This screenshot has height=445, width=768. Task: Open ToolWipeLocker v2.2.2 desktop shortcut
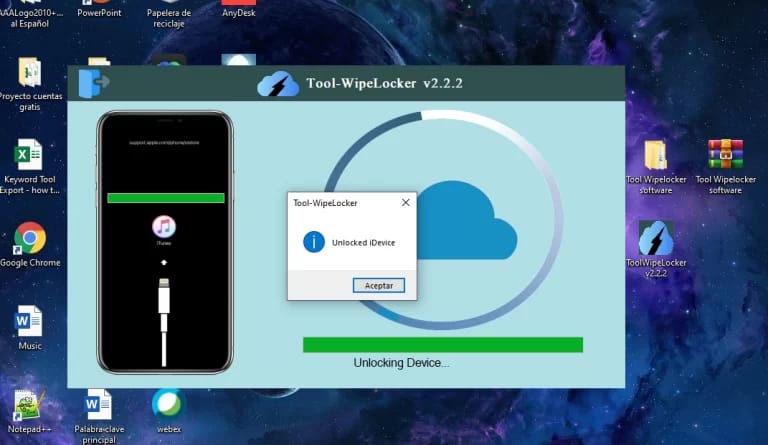click(x=656, y=250)
